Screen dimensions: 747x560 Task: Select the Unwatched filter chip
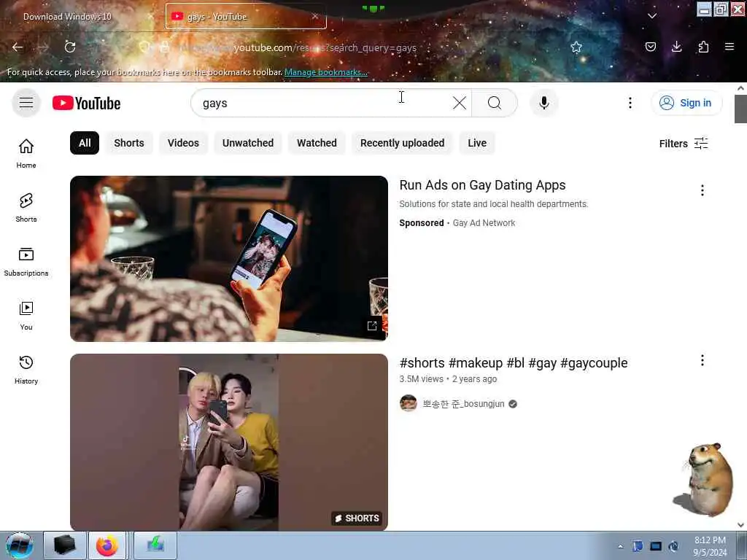pyautogui.click(x=248, y=143)
